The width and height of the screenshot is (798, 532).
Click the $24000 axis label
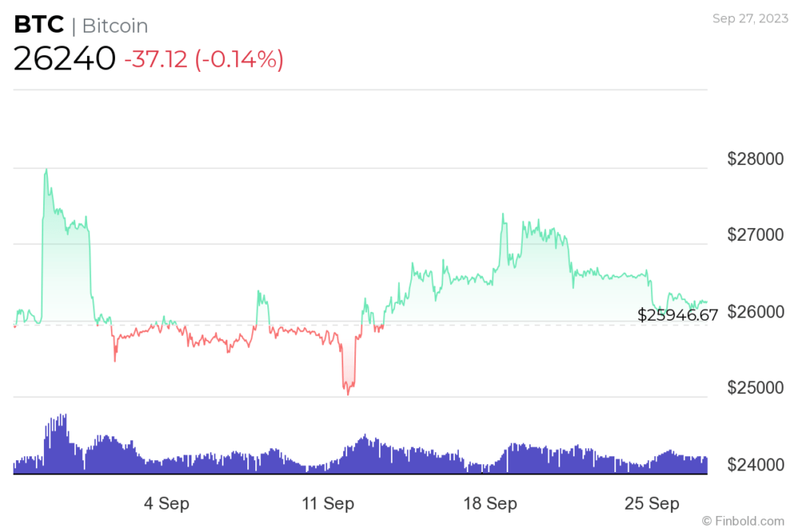pos(755,464)
